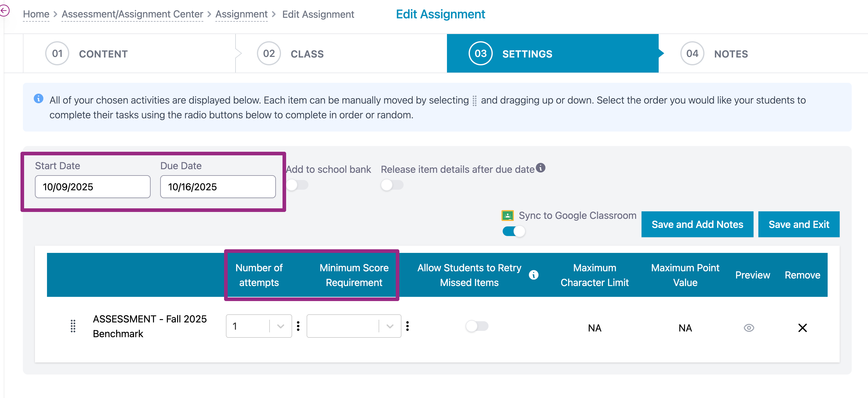Open the options dots after attempts dropdown

(298, 326)
